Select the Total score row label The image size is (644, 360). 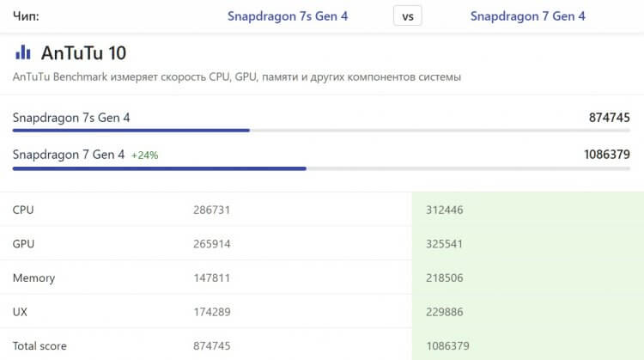[39, 346]
